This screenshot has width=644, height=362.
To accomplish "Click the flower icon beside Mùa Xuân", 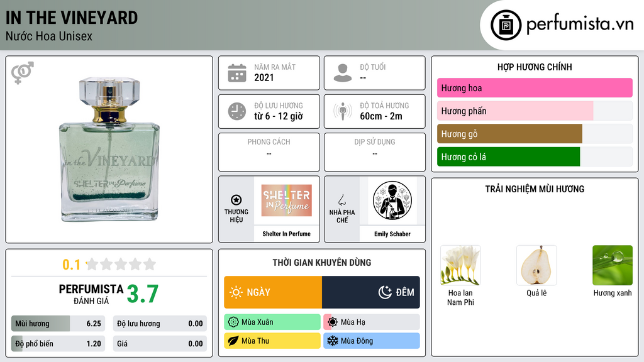I will click(x=233, y=322).
